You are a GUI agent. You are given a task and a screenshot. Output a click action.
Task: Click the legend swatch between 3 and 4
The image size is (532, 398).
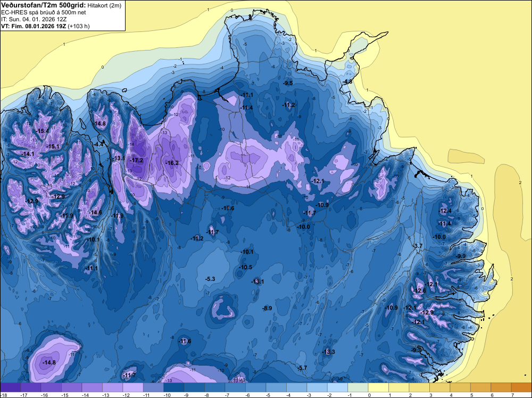click(440, 387)
